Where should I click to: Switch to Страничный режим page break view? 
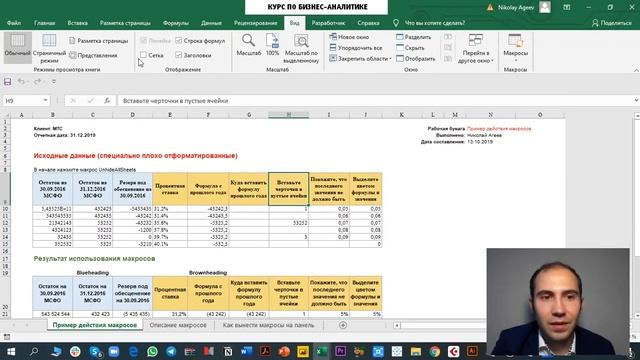pyautogui.click(x=49, y=48)
